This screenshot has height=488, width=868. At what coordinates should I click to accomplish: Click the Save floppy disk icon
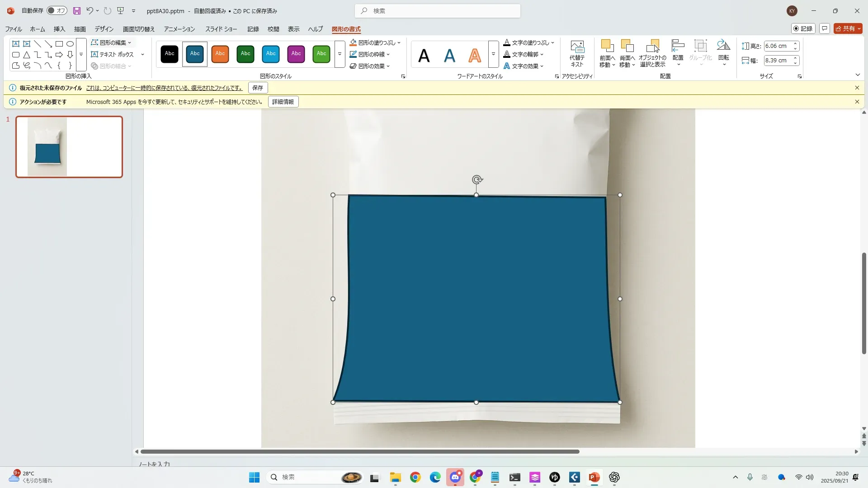[x=76, y=11]
